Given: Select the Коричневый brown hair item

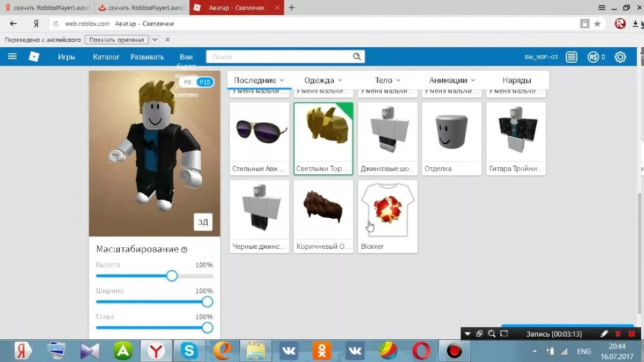Looking at the screenshot, I should coord(323,216).
